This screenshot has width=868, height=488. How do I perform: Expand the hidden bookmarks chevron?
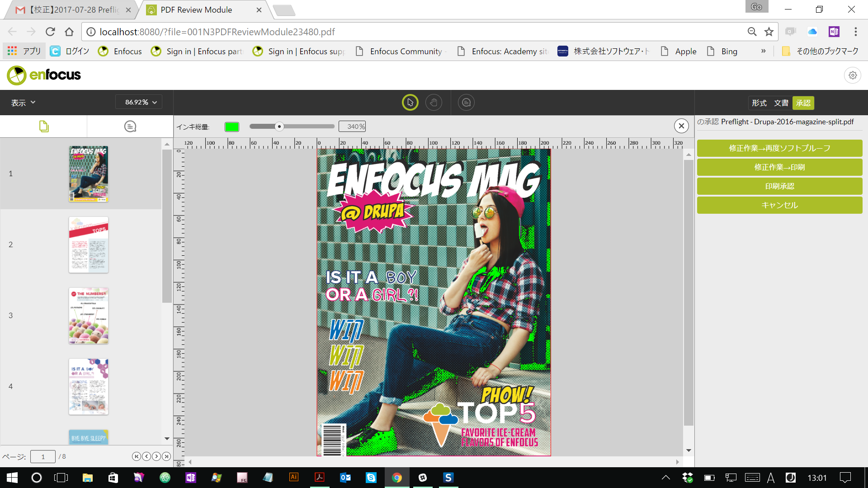click(763, 51)
